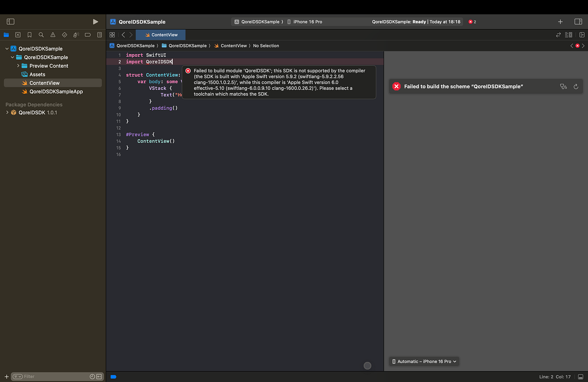The height and width of the screenshot is (382, 588).
Task: Hide the left navigator panel
Action: 10,21
